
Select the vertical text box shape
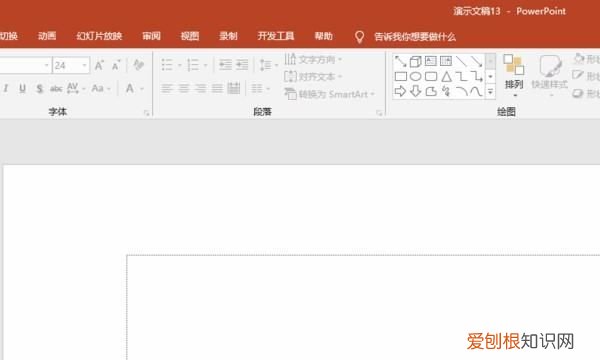[446, 60]
